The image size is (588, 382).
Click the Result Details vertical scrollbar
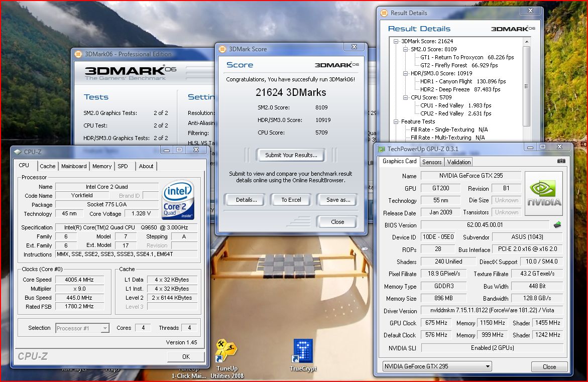[x=526, y=85]
